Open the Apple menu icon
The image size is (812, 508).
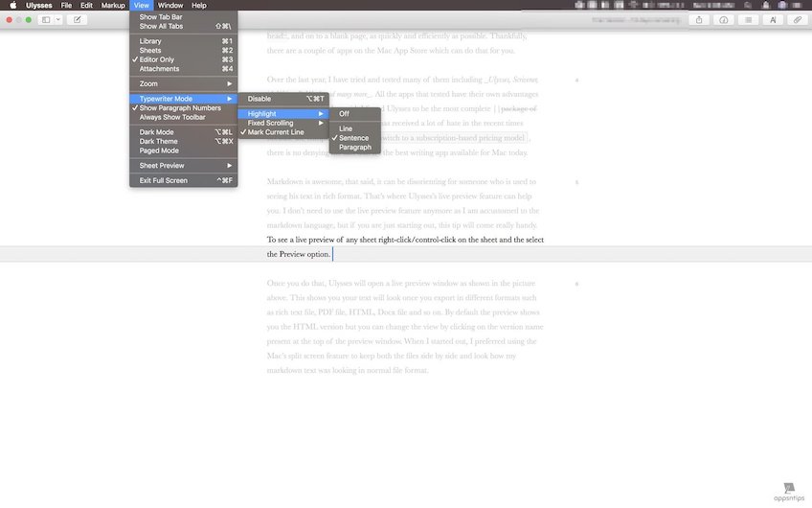(x=12, y=6)
